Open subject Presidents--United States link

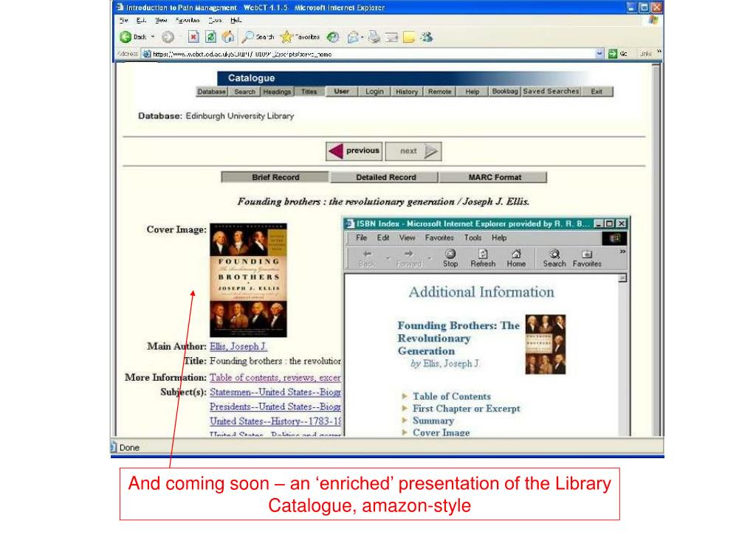(275, 407)
